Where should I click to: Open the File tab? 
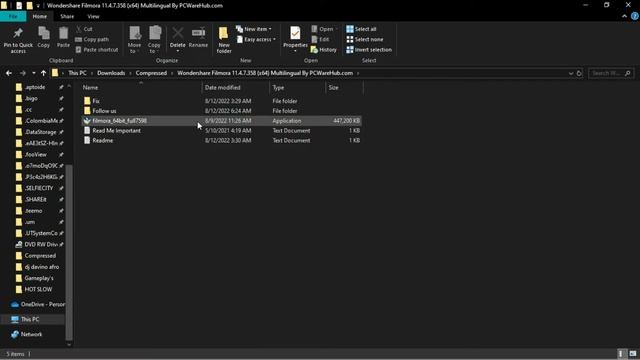click(13, 16)
